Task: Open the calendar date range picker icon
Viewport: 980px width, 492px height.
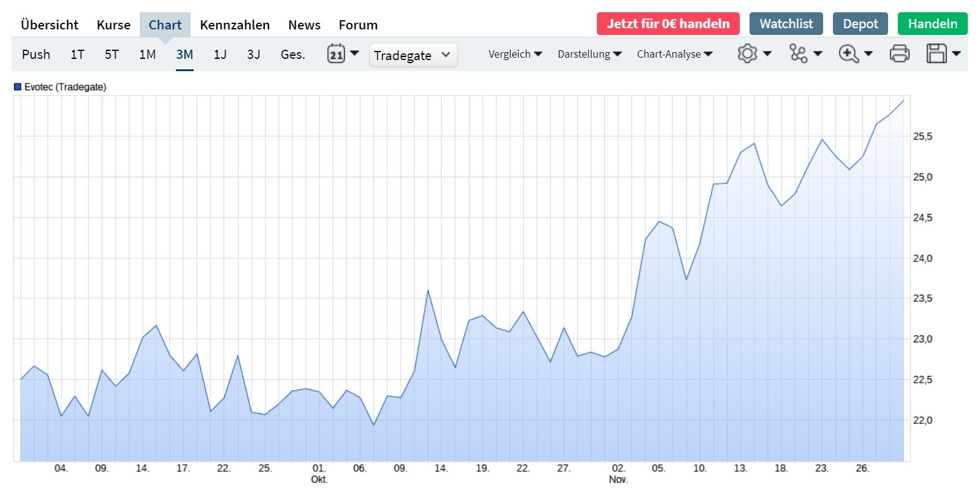Action: (x=336, y=54)
